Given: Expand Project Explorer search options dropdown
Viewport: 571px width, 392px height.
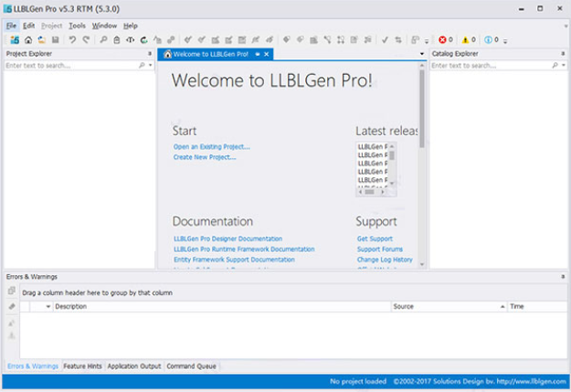Looking at the screenshot, I should point(152,66).
